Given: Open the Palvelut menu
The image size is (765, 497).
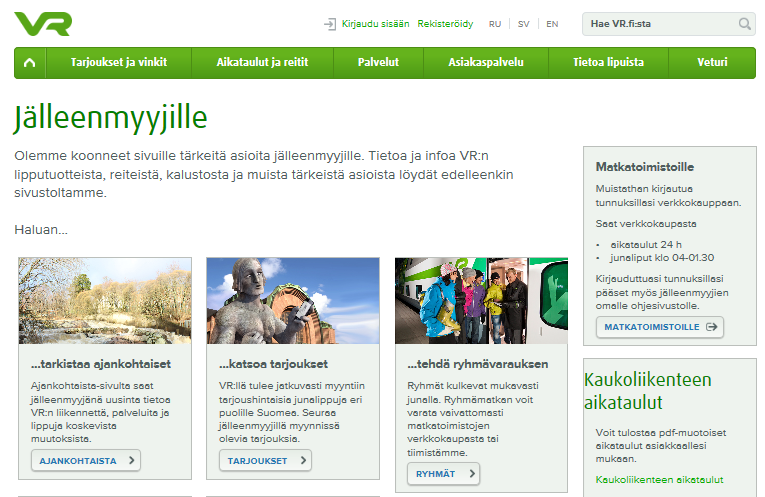Looking at the screenshot, I should (x=378, y=62).
